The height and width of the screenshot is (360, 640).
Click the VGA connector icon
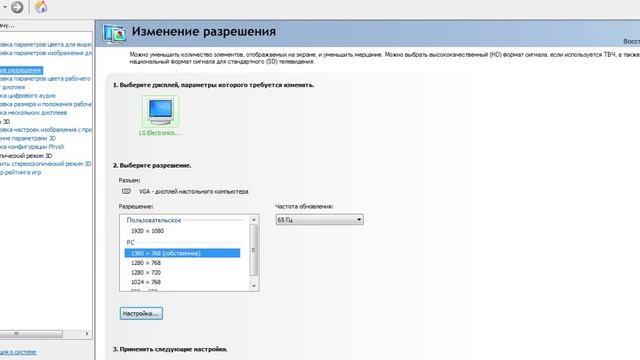click(127, 191)
